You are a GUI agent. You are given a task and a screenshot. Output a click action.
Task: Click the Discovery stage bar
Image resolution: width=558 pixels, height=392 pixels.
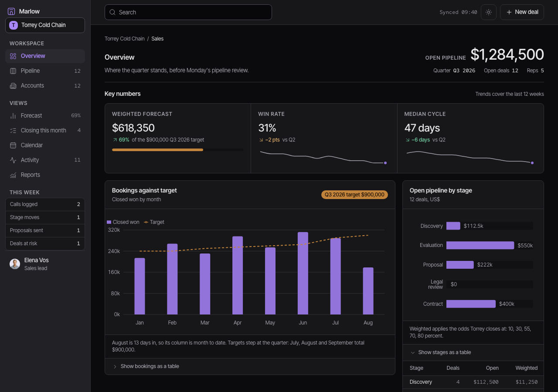[453, 226]
